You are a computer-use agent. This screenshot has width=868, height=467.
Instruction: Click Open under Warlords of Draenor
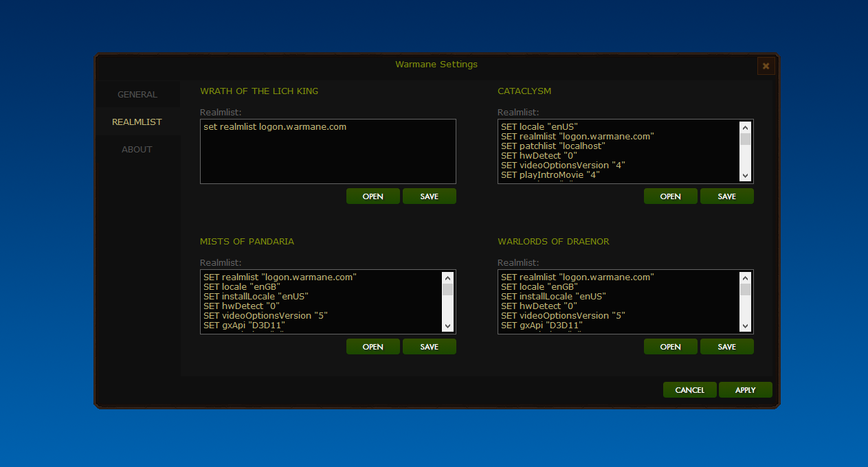pos(670,347)
